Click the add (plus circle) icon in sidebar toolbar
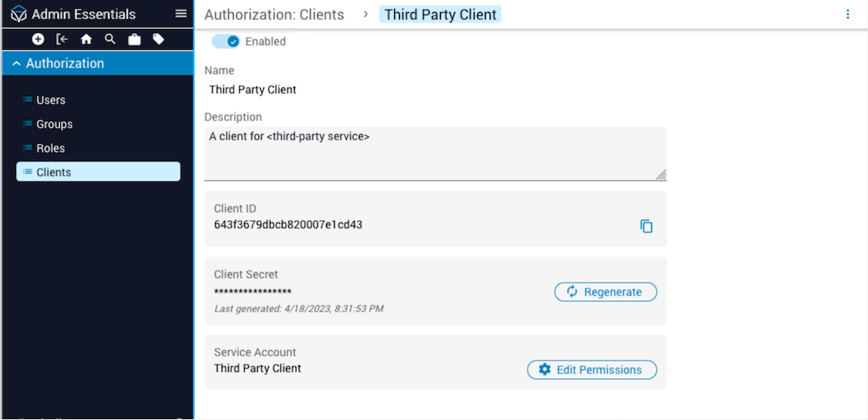The image size is (868, 420). (38, 39)
